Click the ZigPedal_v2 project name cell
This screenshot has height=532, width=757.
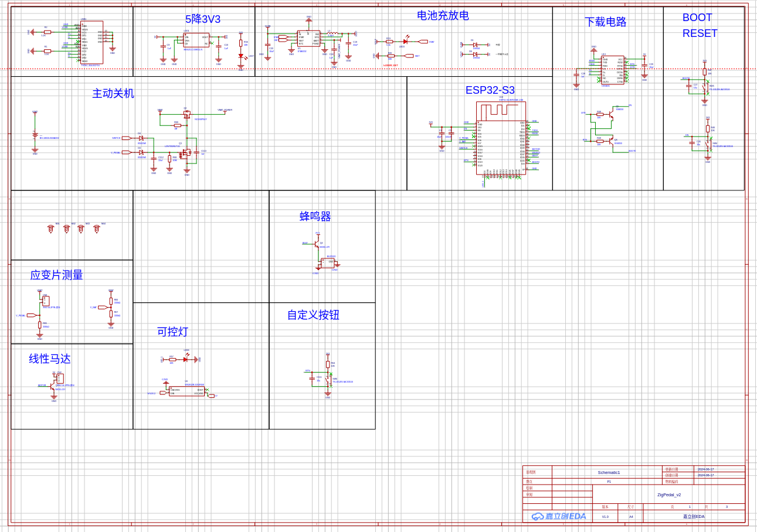669,495
